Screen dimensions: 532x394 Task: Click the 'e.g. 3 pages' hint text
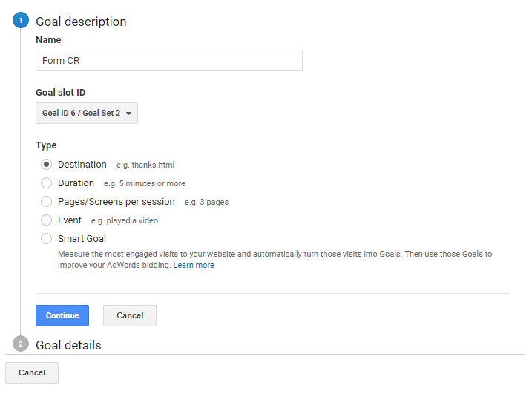pyautogui.click(x=206, y=203)
